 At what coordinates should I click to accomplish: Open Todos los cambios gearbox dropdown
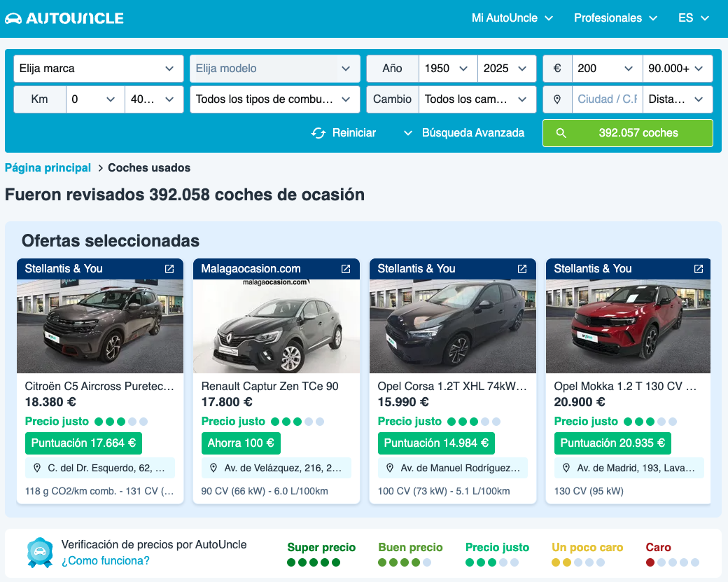477,99
